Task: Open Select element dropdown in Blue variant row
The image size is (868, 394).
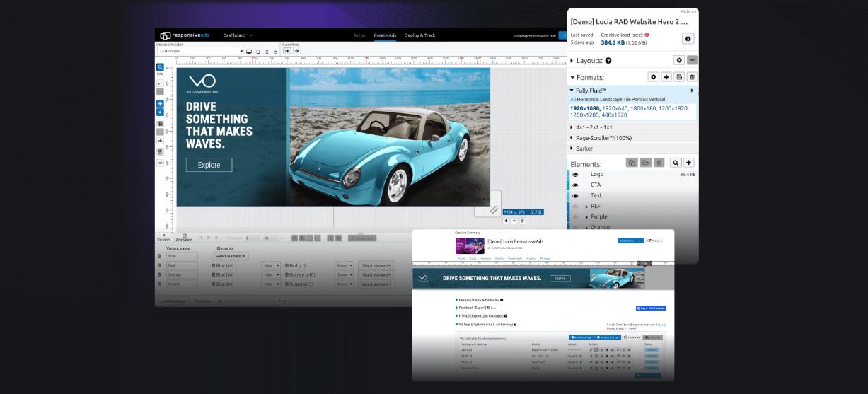Action: (230, 256)
